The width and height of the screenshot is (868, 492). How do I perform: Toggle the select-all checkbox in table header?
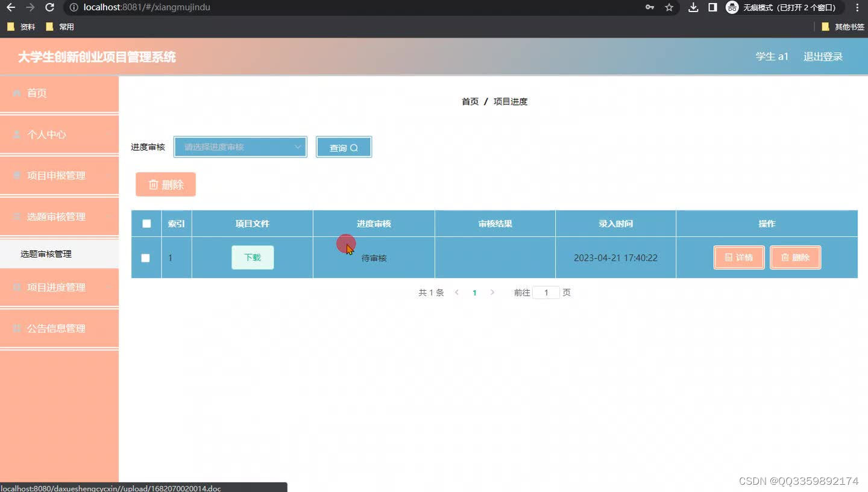[146, 224]
